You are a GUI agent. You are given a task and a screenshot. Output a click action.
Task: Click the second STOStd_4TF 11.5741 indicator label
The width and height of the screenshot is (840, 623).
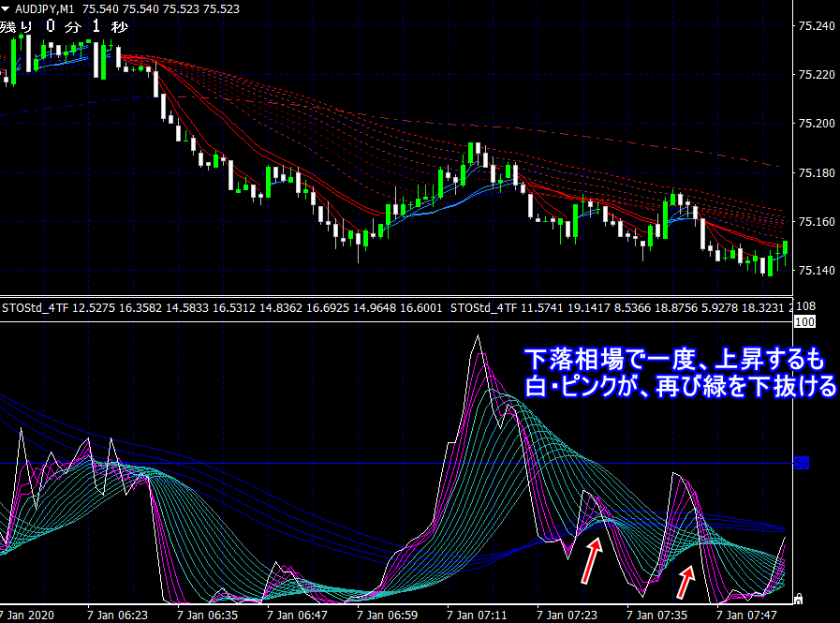click(x=622, y=308)
